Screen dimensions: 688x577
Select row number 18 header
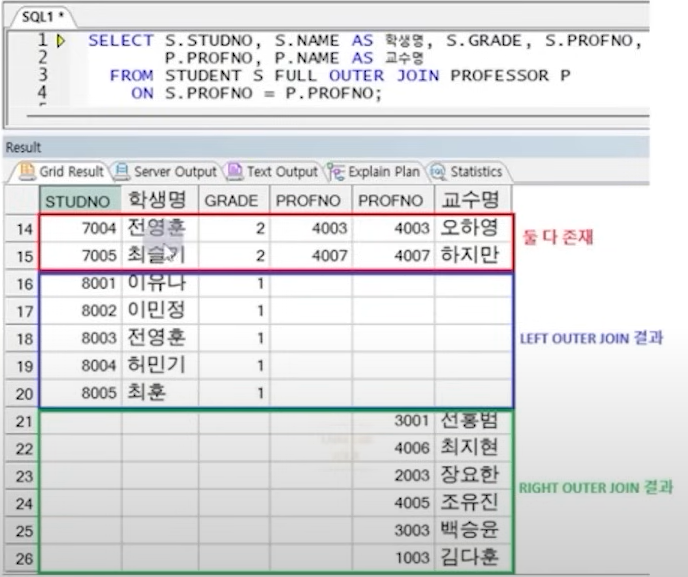pos(22,338)
